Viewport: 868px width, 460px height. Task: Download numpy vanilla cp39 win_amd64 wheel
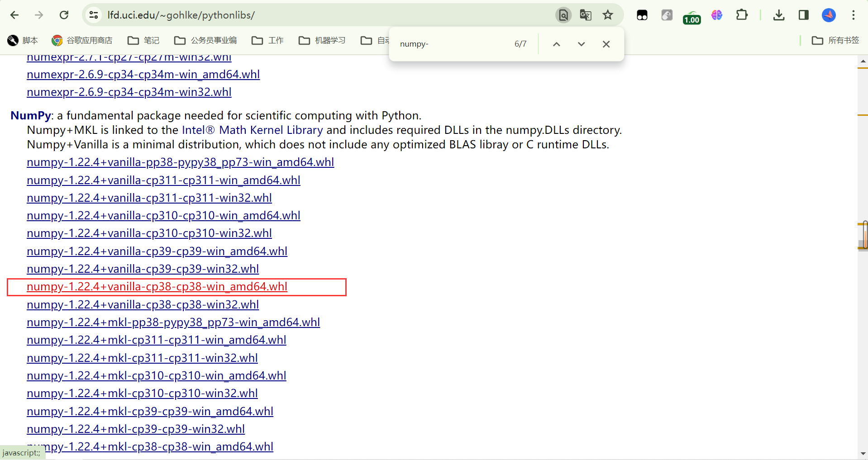click(157, 251)
